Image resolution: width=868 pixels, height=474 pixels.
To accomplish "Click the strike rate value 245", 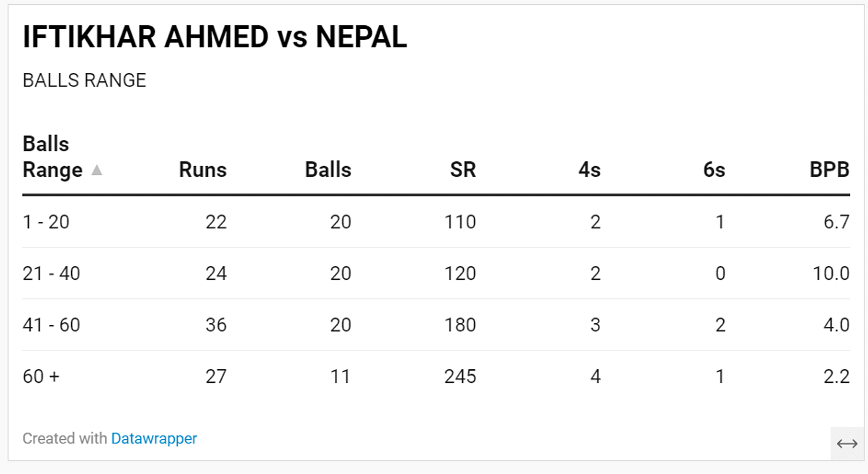I will tap(460, 376).
